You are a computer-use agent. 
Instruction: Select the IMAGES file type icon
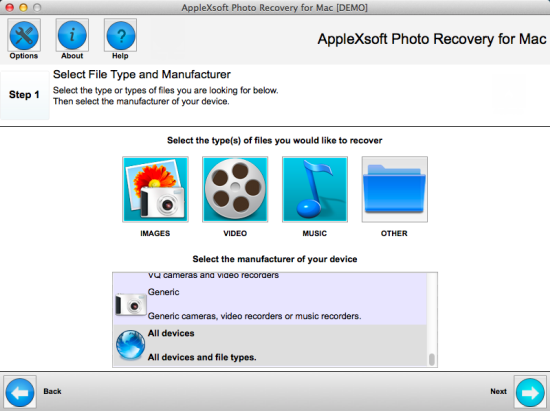tap(155, 189)
